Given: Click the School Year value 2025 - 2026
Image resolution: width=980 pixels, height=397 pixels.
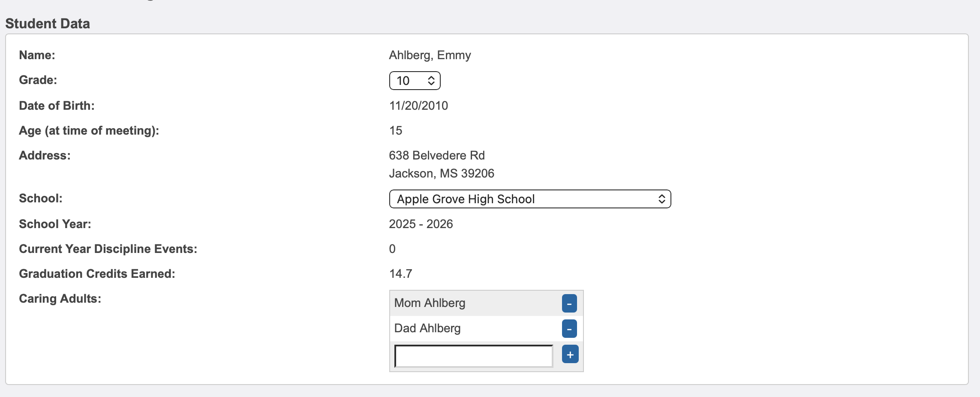Looking at the screenshot, I should 421,224.
